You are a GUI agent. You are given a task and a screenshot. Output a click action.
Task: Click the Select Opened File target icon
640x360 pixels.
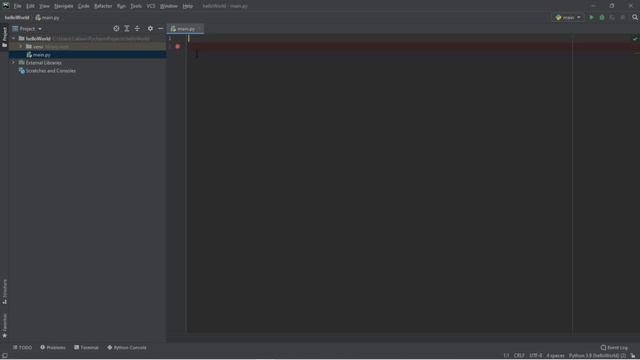point(116,29)
